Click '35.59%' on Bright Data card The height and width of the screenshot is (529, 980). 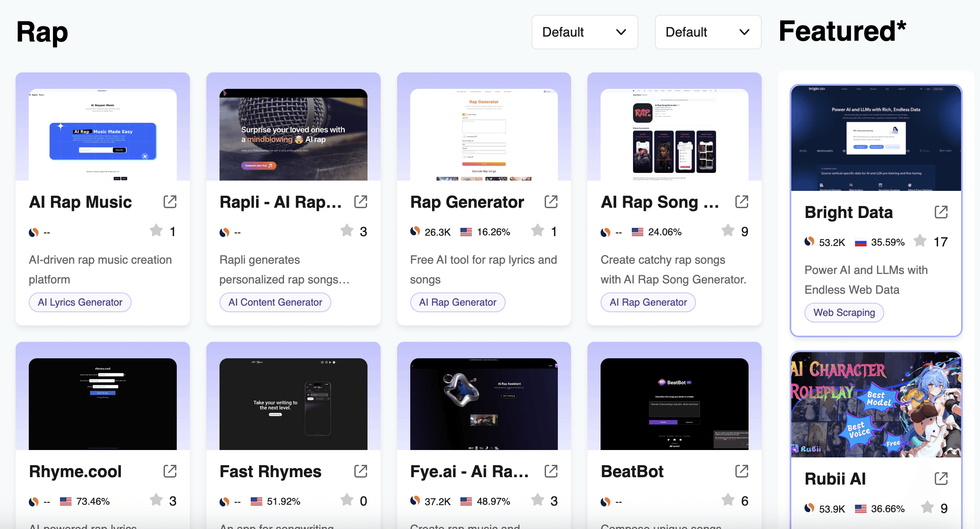[x=888, y=242]
